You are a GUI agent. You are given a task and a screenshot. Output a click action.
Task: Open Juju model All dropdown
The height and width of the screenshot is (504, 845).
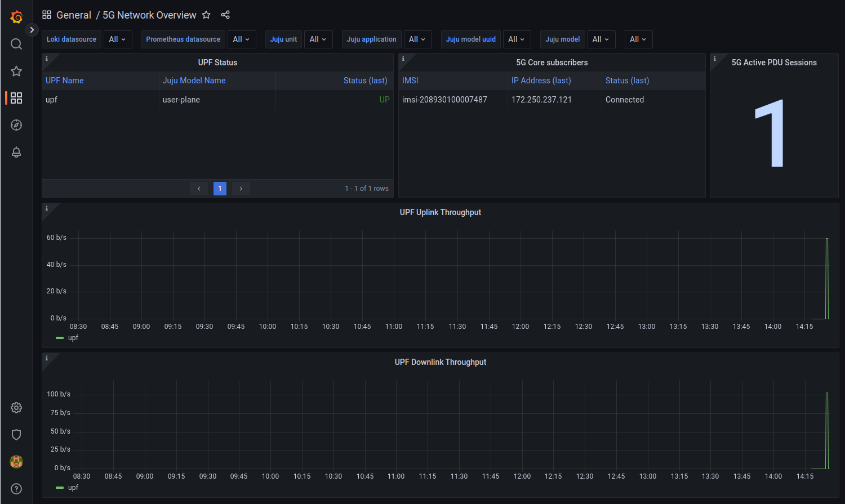(x=601, y=39)
